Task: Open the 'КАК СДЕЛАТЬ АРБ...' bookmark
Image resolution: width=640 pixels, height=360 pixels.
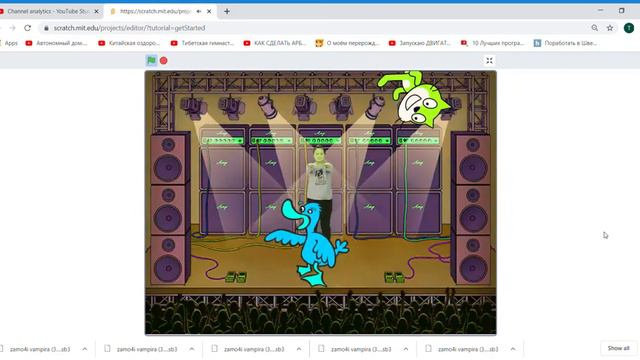Action: [275, 43]
